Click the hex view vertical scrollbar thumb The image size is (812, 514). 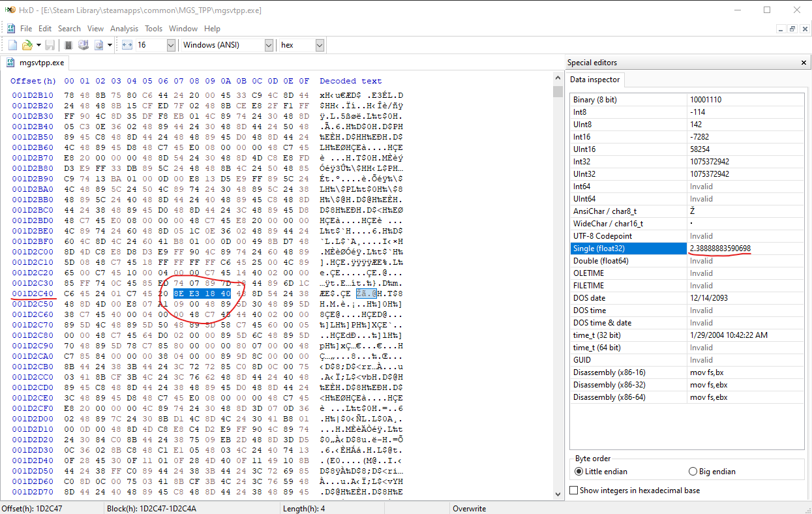tap(558, 91)
